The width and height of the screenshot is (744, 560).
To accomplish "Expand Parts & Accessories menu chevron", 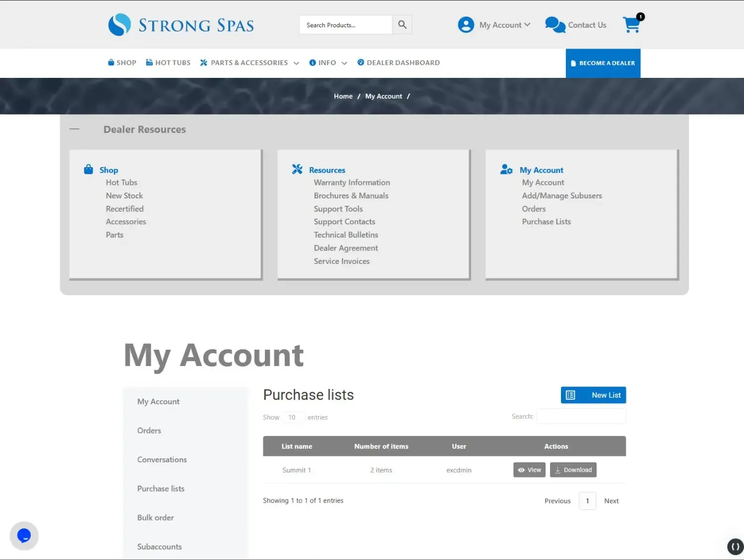I will click(x=297, y=63).
